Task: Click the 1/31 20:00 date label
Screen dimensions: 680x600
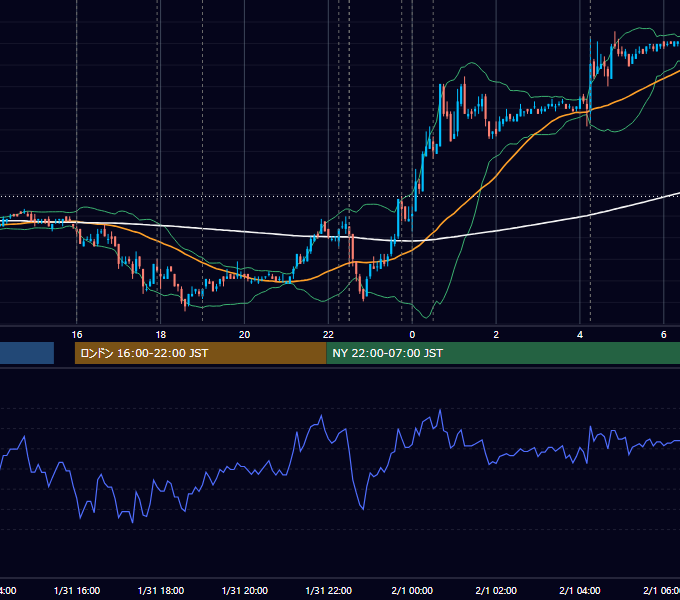Action: (x=245, y=590)
